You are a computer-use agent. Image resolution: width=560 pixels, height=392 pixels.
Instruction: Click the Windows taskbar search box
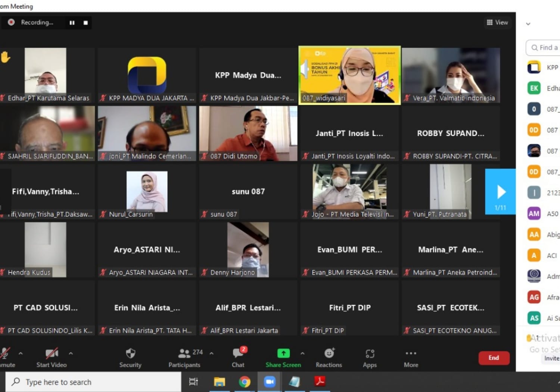[93, 382]
